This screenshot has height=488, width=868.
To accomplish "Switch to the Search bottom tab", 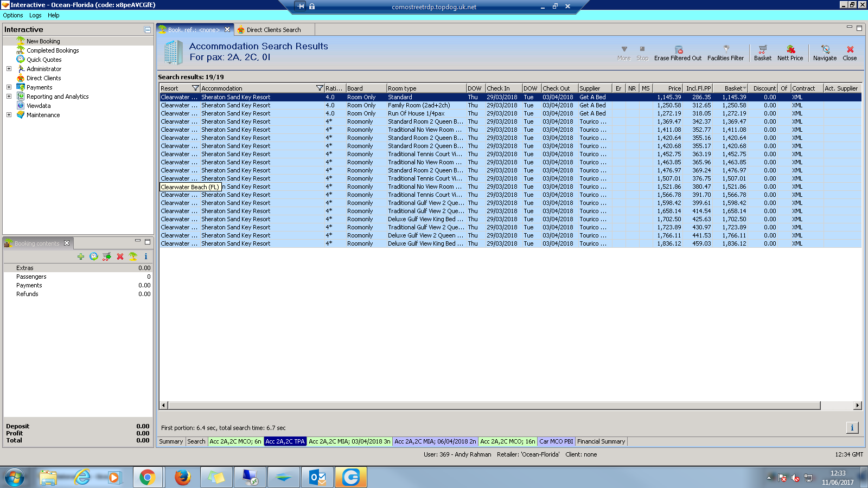I will click(x=196, y=441).
